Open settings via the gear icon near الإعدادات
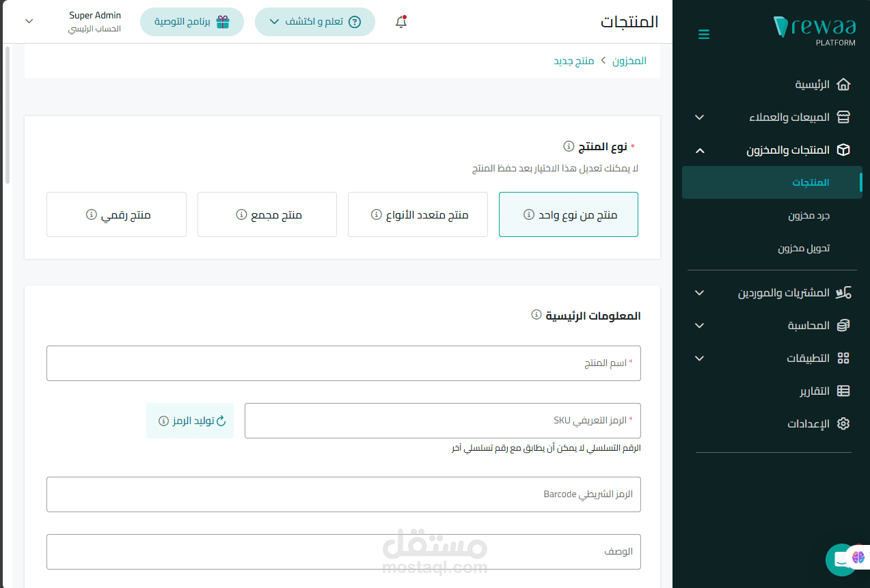The height and width of the screenshot is (588, 870). coord(843,423)
